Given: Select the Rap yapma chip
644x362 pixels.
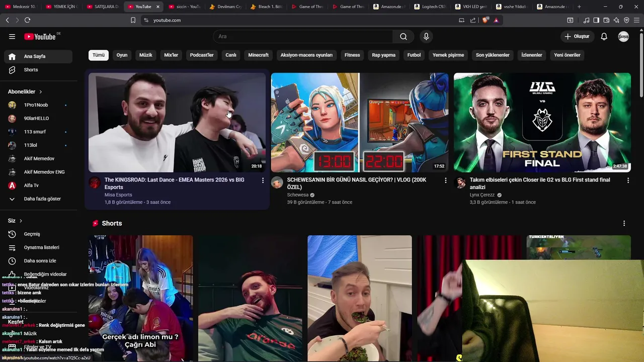Looking at the screenshot, I should 384,55.
